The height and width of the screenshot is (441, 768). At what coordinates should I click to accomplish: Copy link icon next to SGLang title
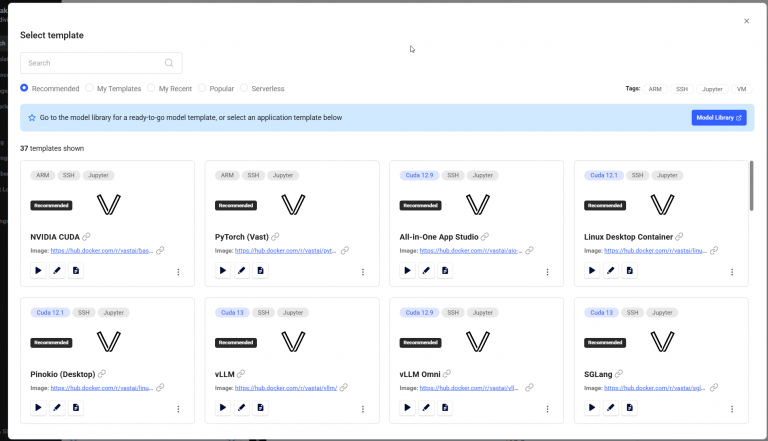[619, 374]
